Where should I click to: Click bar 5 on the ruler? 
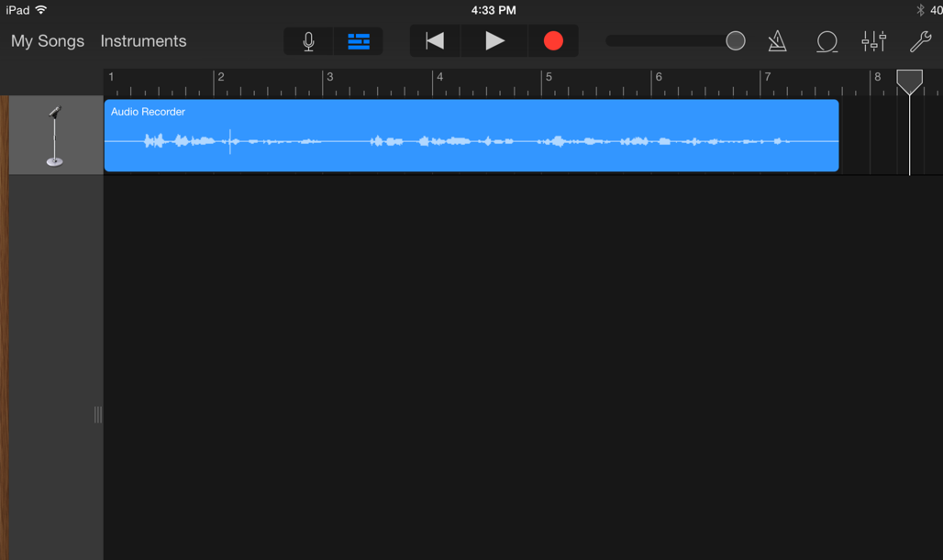tap(549, 77)
